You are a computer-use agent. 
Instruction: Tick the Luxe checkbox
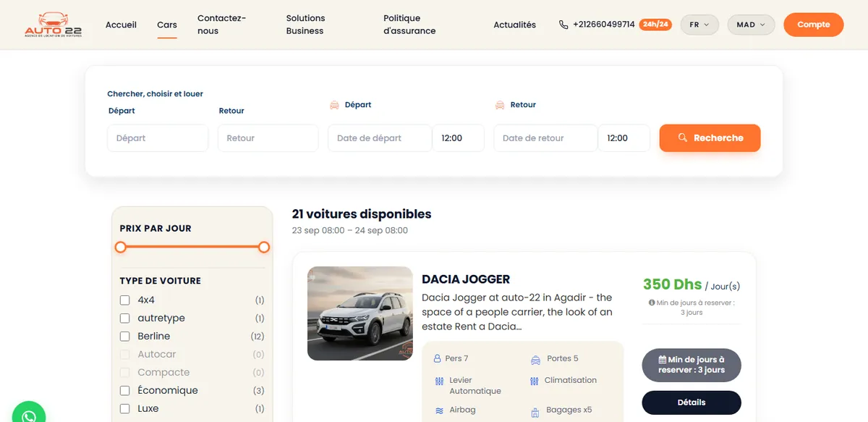pyautogui.click(x=124, y=409)
